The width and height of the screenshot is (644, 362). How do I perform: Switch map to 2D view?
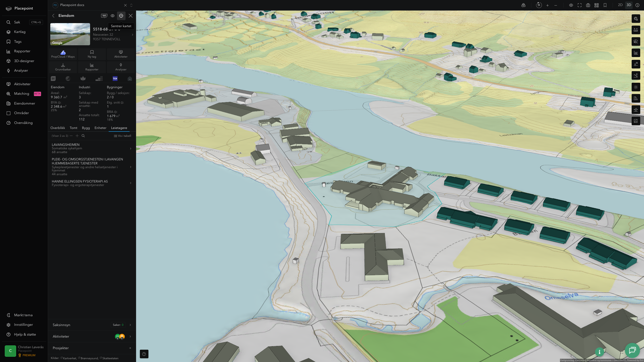[x=620, y=5]
